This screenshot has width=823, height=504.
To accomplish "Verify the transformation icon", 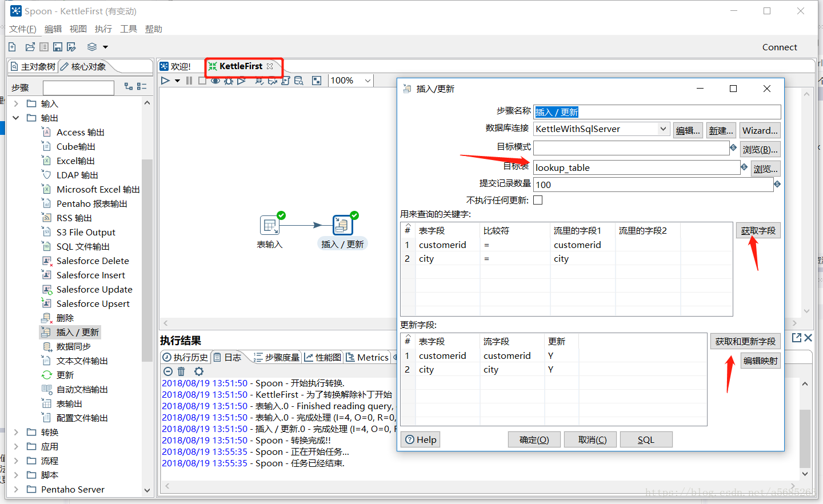I will pos(259,81).
